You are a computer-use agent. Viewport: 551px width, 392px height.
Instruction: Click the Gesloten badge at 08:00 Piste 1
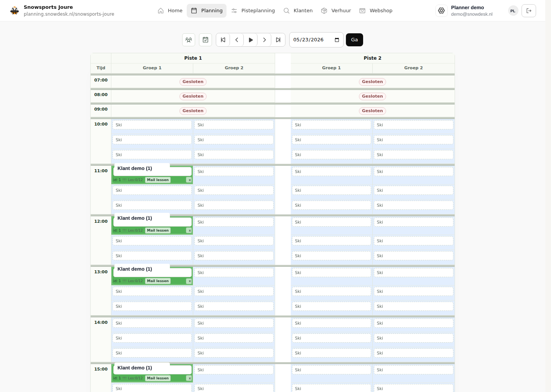(x=193, y=96)
